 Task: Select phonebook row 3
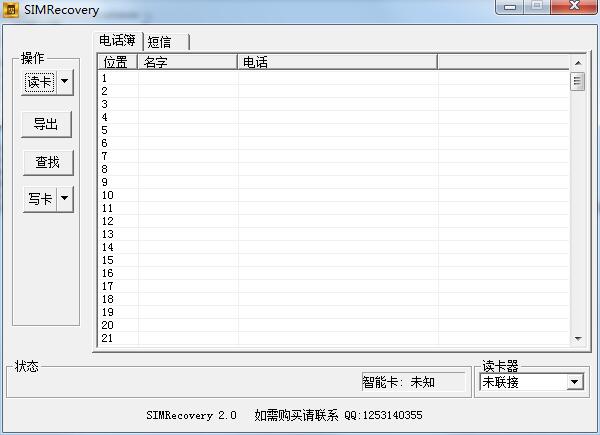pos(334,104)
